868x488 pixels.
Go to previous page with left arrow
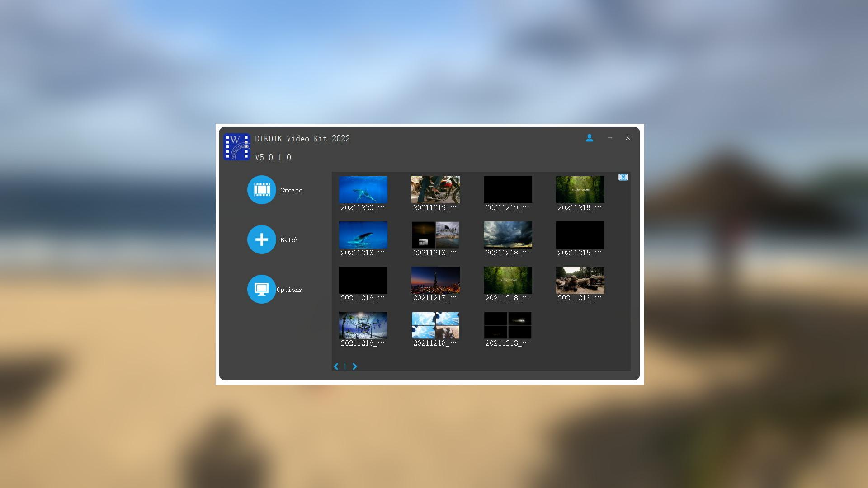click(335, 366)
